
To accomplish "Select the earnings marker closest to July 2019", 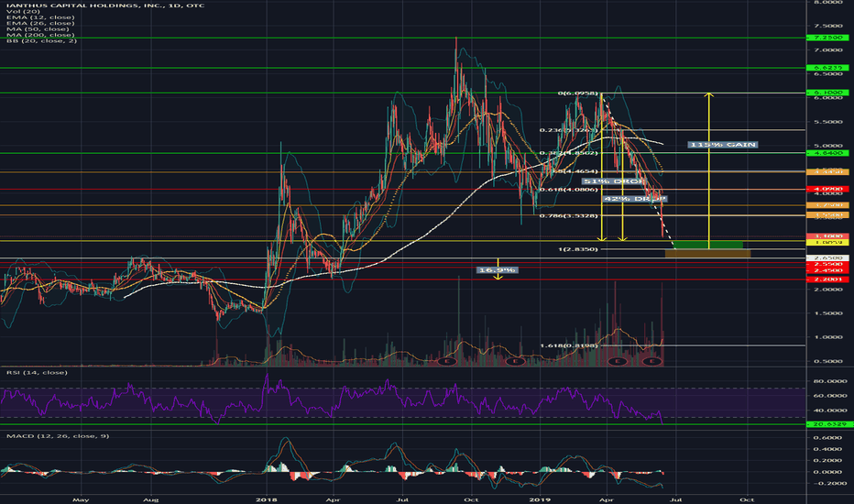I will [651, 361].
